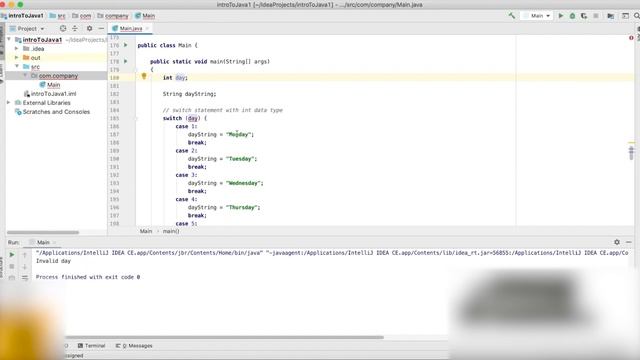Build project with the hammer icon
Image resolution: width=640 pixels, height=360 pixels.
coord(511,16)
